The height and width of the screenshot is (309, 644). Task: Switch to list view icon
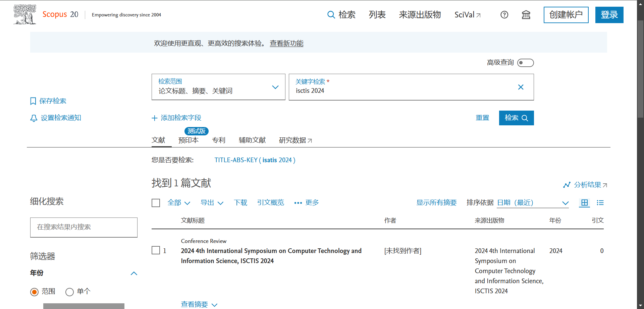click(x=600, y=203)
